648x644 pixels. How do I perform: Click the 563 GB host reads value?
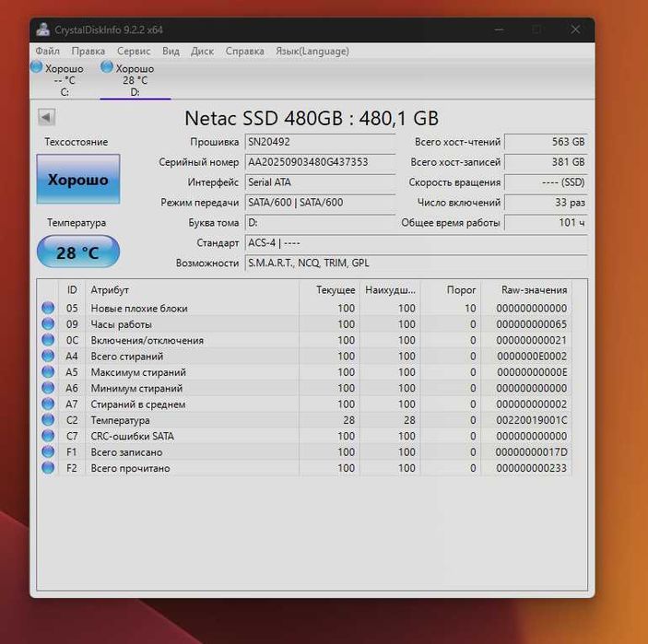[546, 142]
